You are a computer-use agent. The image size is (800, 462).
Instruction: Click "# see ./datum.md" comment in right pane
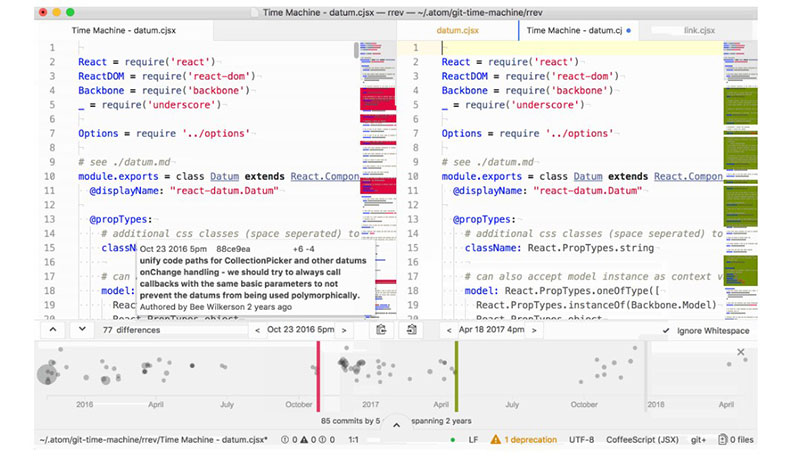(487, 162)
